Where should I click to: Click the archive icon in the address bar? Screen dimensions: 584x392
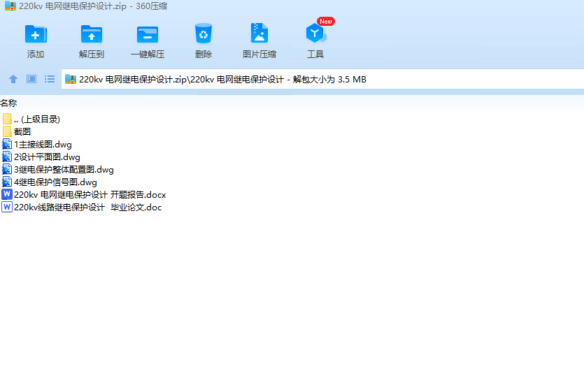click(71, 79)
